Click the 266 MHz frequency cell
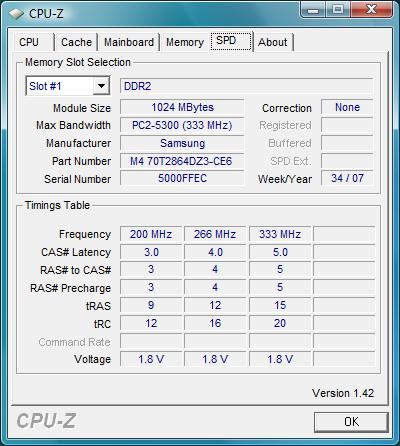 215,234
